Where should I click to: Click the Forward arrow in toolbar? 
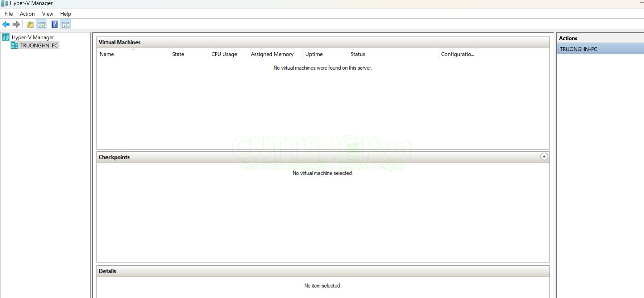[16, 25]
